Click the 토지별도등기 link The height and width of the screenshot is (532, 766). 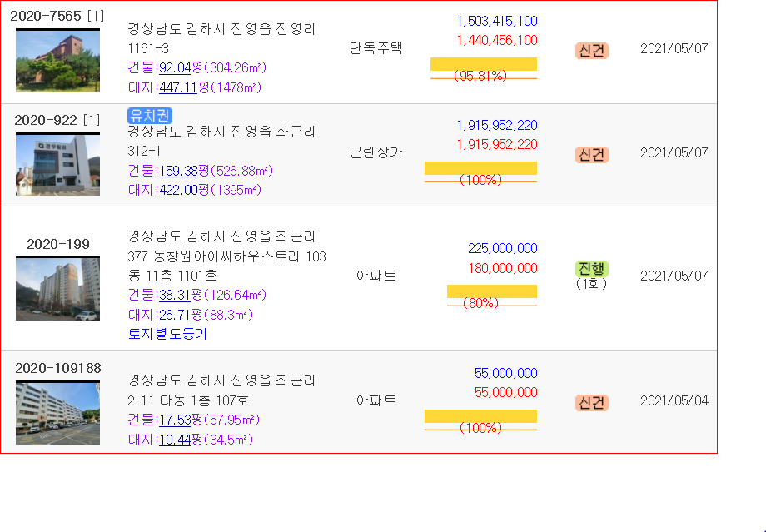167,334
